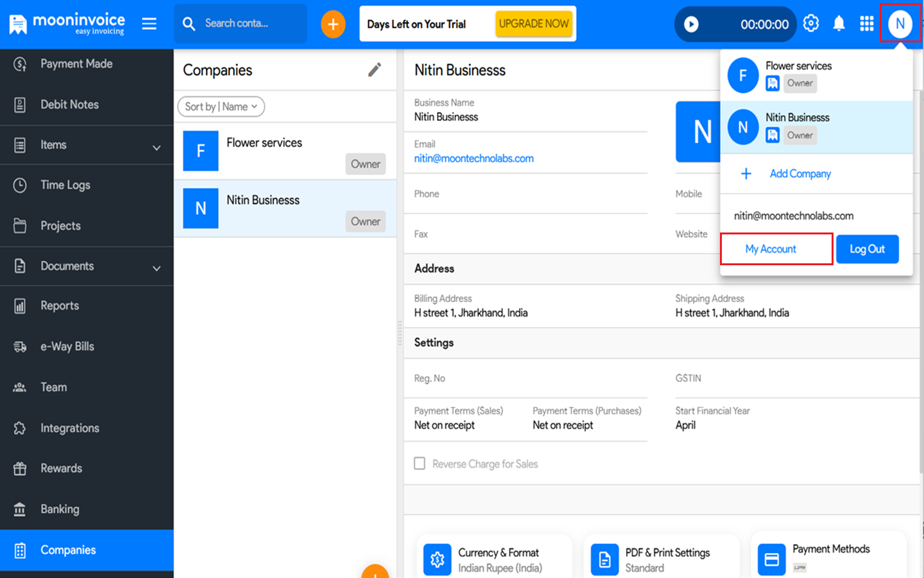Click the Items list icon
The width and height of the screenshot is (924, 578).
click(20, 145)
